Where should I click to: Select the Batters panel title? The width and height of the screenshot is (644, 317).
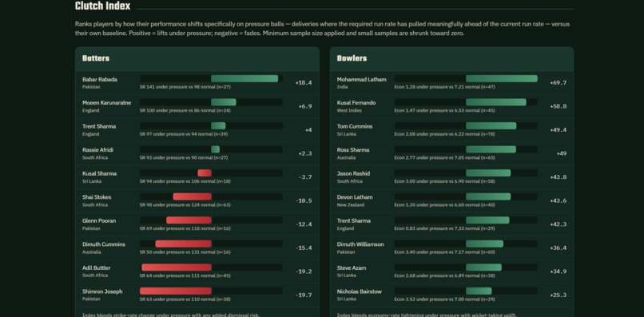[96, 58]
